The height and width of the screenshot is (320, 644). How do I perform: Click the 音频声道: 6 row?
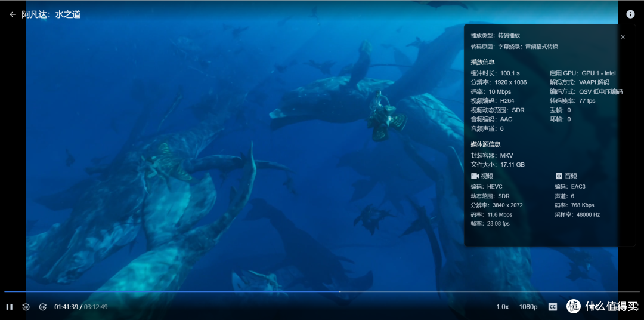(487, 129)
